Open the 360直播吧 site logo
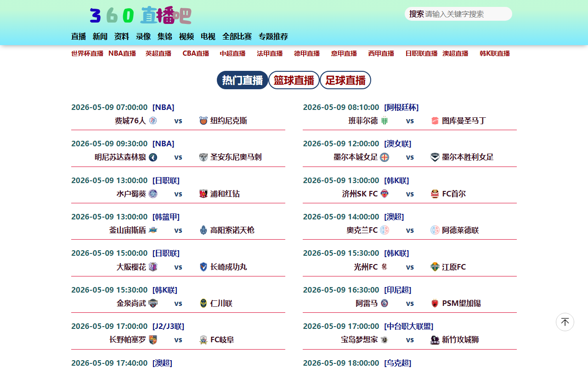Screen dimensions: 588x368 click(x=141, y=15)
